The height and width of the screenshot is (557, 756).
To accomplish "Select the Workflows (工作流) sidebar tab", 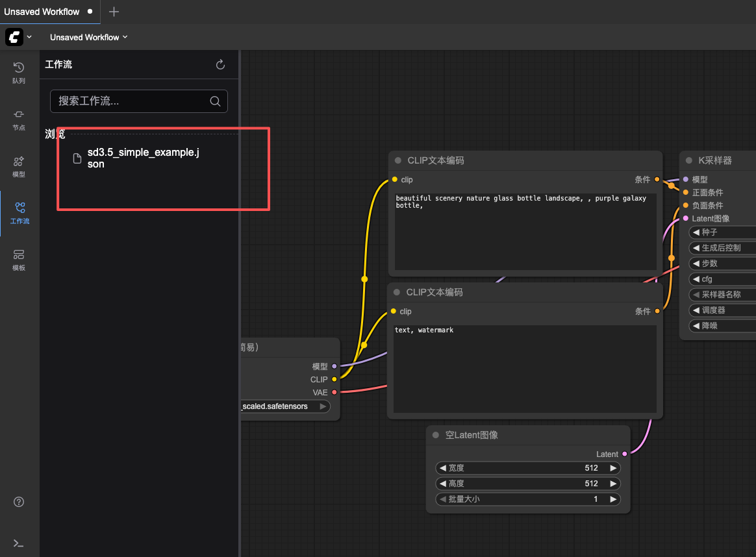I will tap(19, 212).
